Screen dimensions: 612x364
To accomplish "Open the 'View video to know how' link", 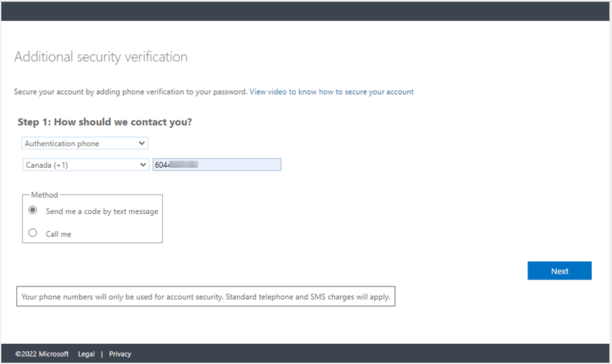I will (331, 92).
